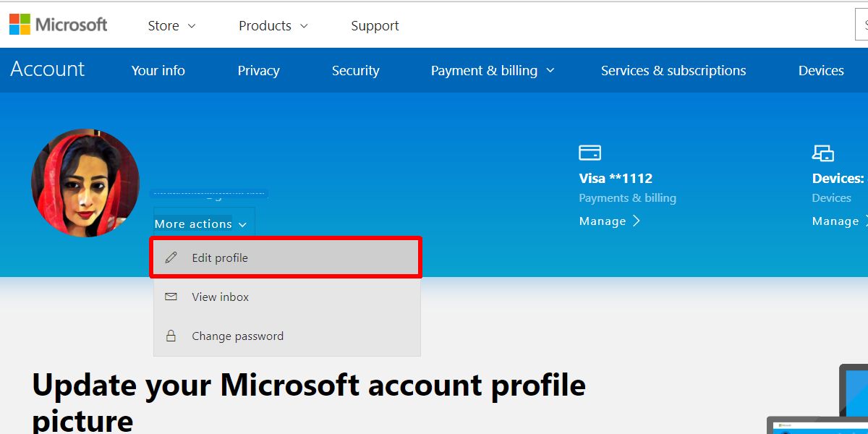The image size is (868, 434).
Task: Expand the Products dropdown menu
Action: [x=273, y=26]
